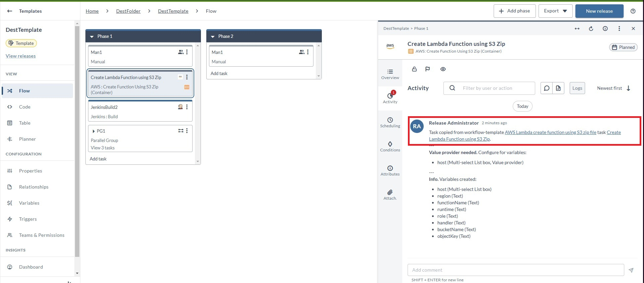
Task: Open the help question mark icon
Action: [x=633, y=11]
